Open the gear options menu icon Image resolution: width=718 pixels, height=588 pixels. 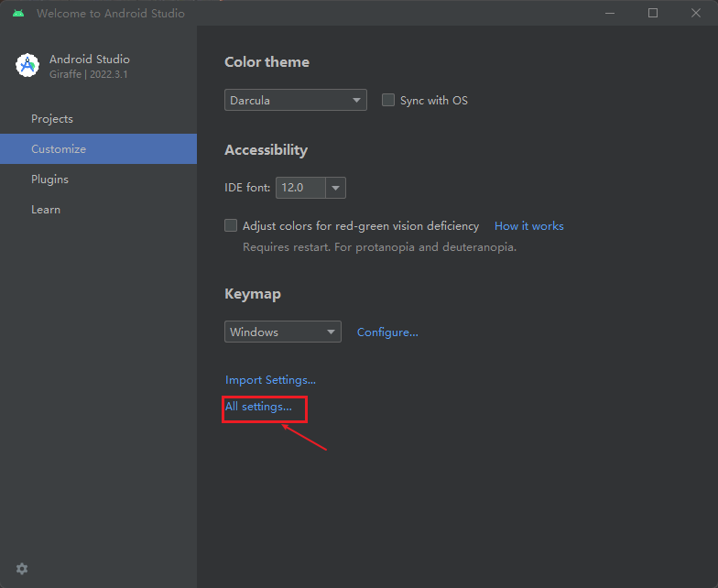[22, 569]
